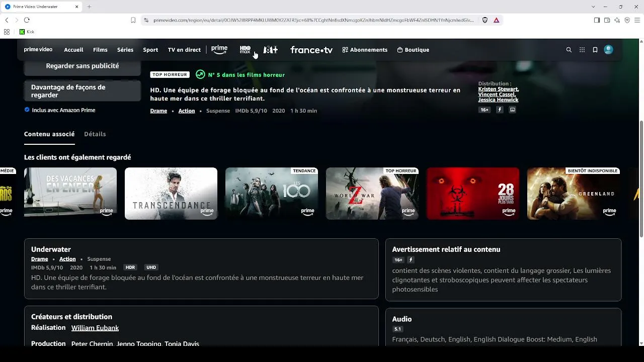Click the green trending arrow icon

(200, 74)
